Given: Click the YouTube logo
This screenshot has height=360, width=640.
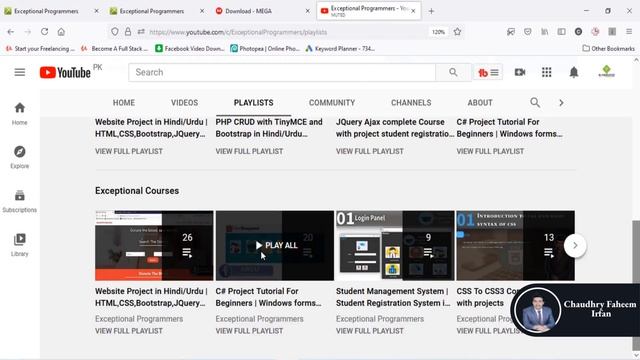Looking at the screenshot, I should click(65, 73).
